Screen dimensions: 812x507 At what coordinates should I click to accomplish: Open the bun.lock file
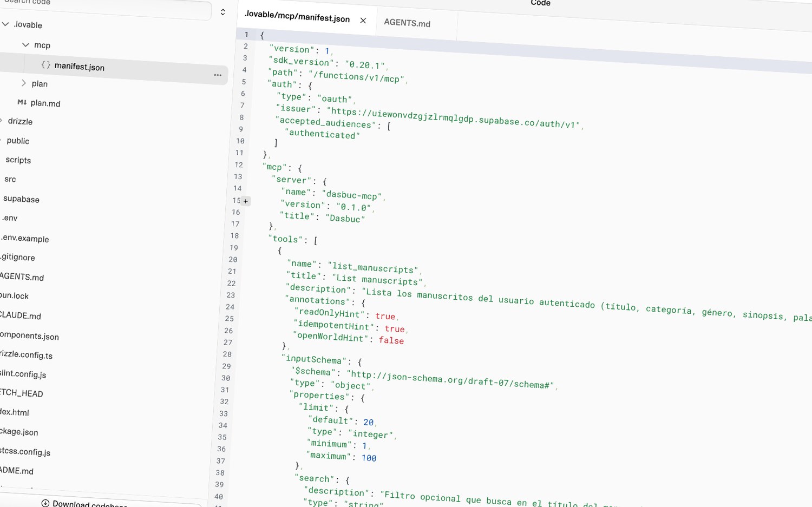[x=14, y=295]
